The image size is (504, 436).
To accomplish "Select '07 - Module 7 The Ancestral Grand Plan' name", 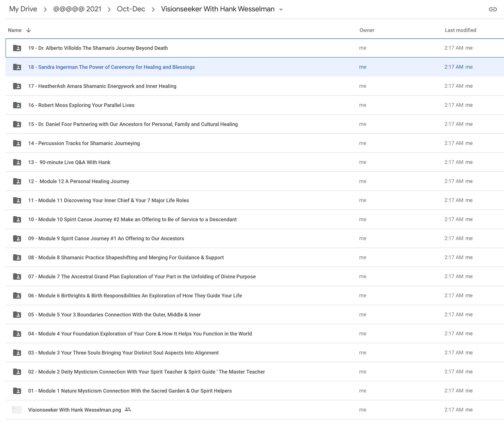I will (x=142, y=276).
